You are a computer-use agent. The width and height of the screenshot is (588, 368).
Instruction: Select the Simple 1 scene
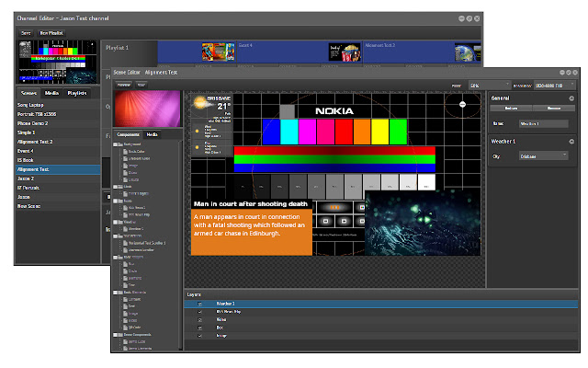58,132
